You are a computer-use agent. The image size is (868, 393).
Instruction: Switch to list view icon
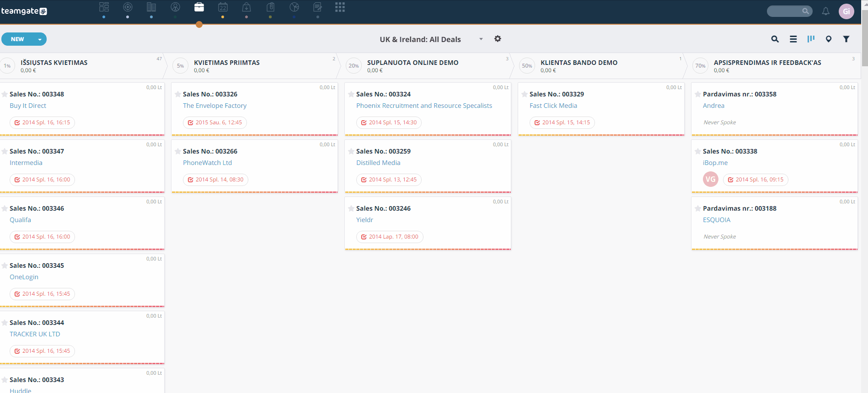pos(793,39)
